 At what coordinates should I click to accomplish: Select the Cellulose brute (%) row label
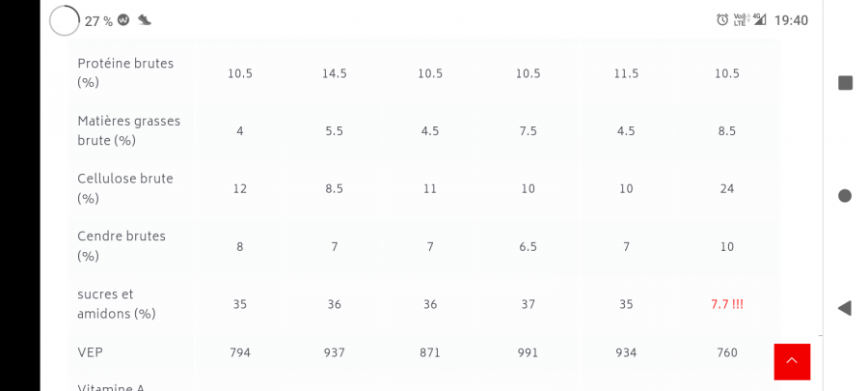(x=125, y=189)
